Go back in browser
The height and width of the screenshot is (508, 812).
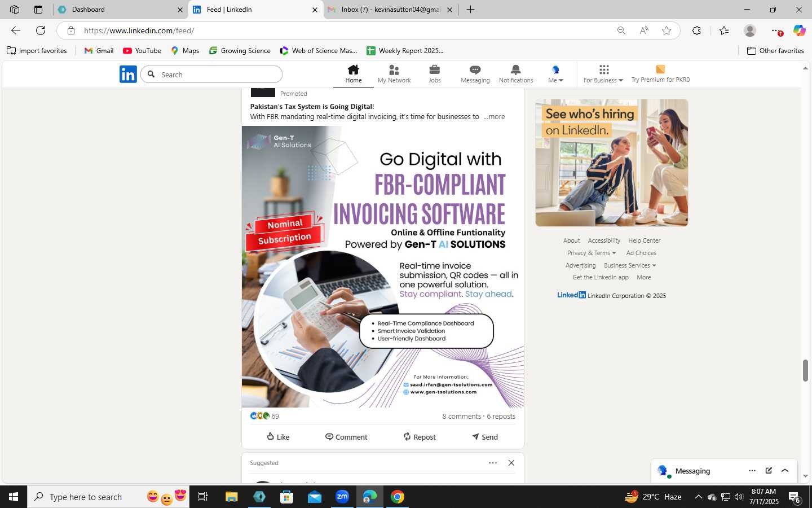pyautogui.click(x=16, y=30)
